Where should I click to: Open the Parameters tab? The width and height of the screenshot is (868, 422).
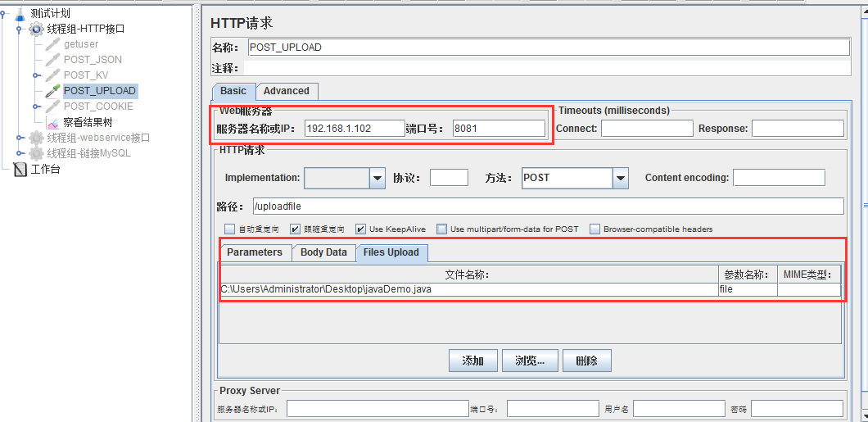pyautogui.click(x=255, y=252)
